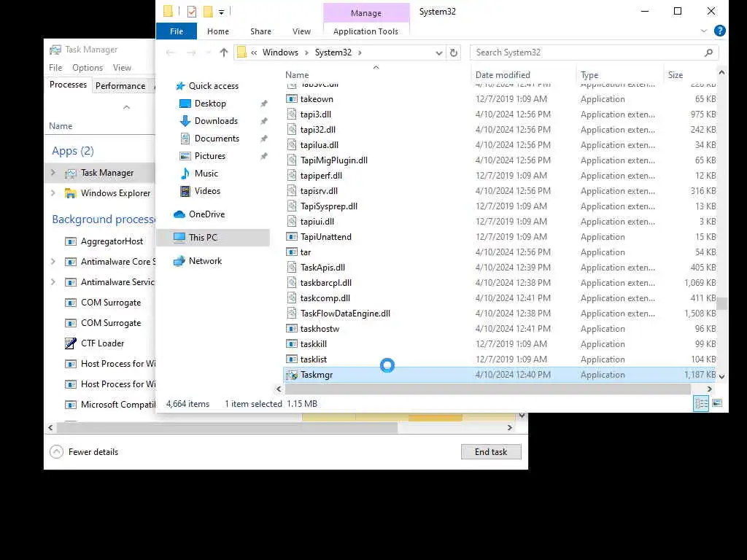
Task: Switch to Details view layout icon
Action: point(701,403)
